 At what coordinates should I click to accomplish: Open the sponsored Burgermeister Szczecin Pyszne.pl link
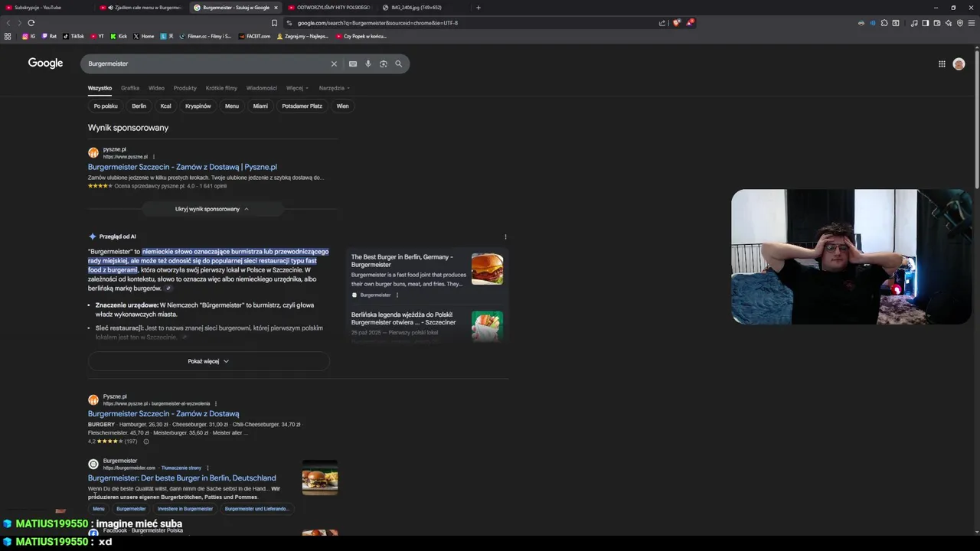(x=182, y=167)
